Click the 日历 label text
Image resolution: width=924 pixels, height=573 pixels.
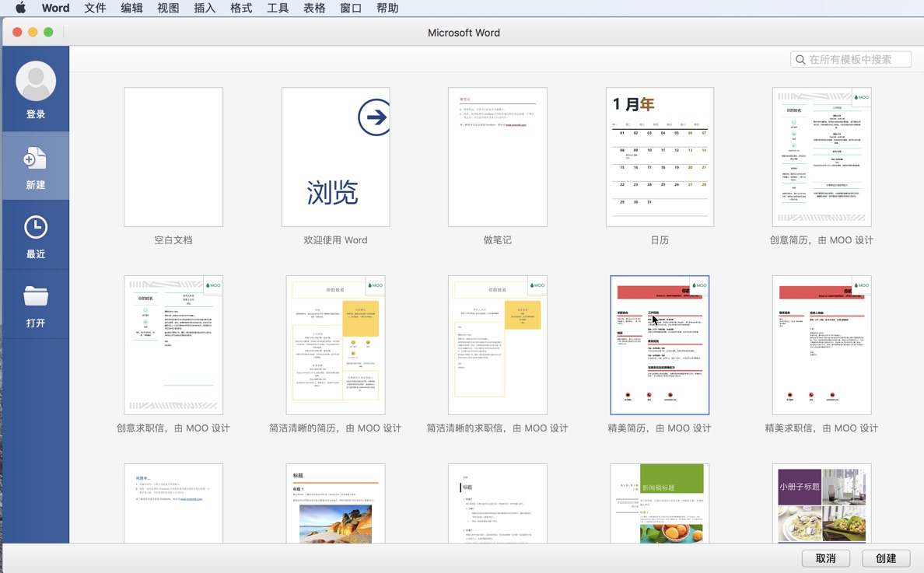[660, 240]
